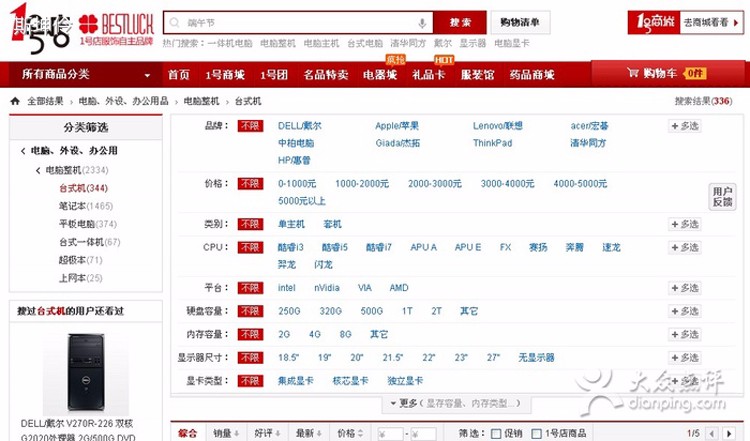750x441 pixels.
Task: Select 不限 for CPU
Action: 250,247
